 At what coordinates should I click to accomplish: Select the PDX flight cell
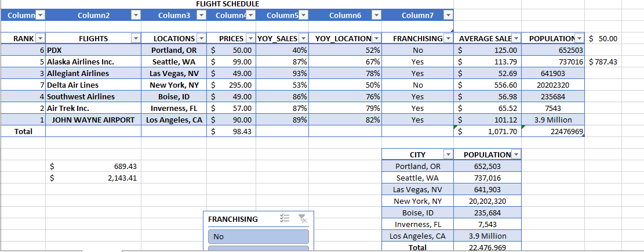(x=93, y=50)
